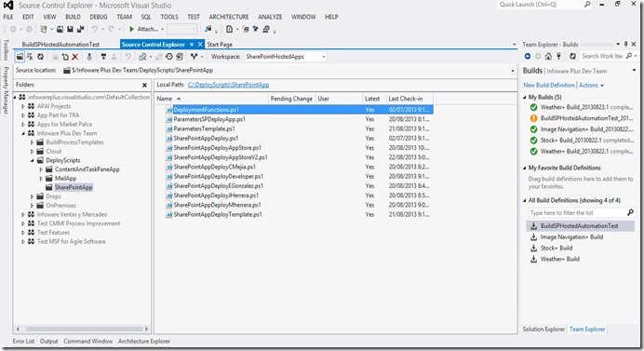Click the Refresh icon in Team Explorer
Viewport: 644px width, 351px height.
[x=573, y=56]
